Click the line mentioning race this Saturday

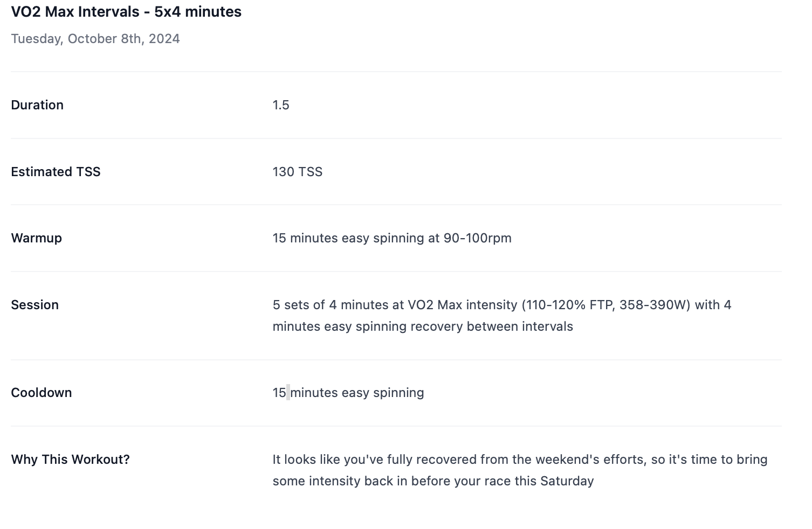(x=433, y=481)
